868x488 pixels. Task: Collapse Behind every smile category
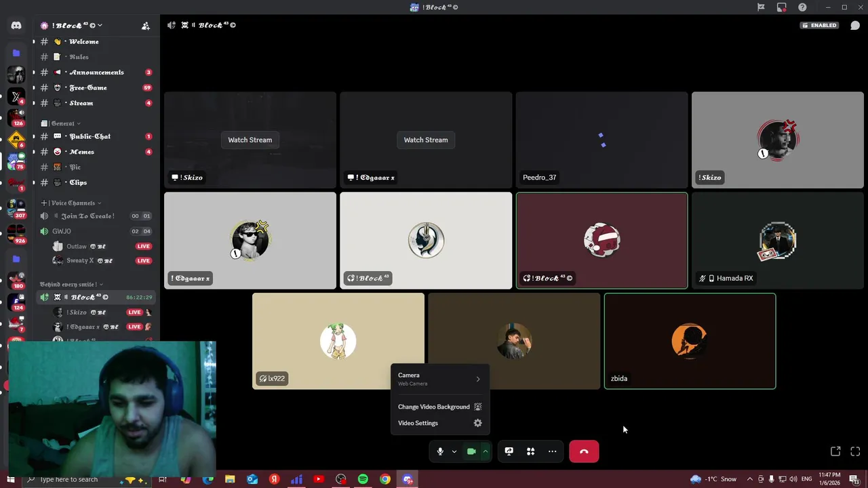71,284
